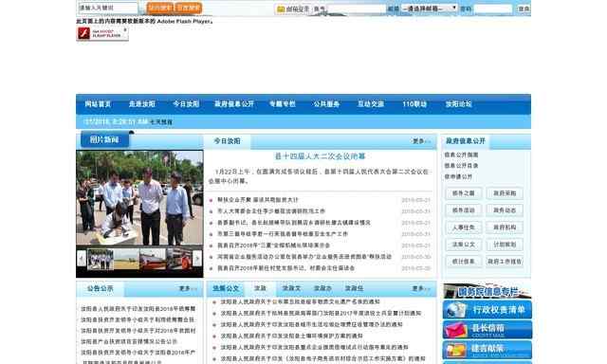Switch to the 汝政 tab
The height and width of the screenshot is (364, 607).
pyautogui.click(x=260, y=288)
